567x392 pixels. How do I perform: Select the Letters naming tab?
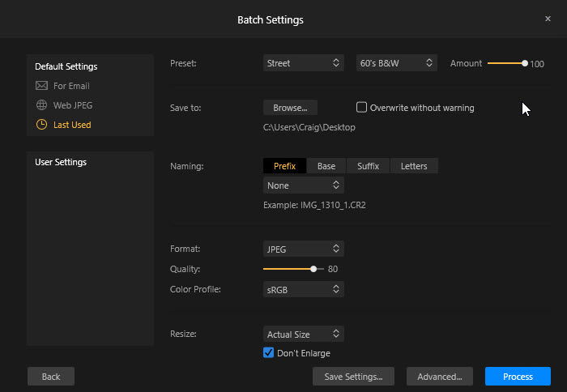pyautogui.click(x=414, y=166)
